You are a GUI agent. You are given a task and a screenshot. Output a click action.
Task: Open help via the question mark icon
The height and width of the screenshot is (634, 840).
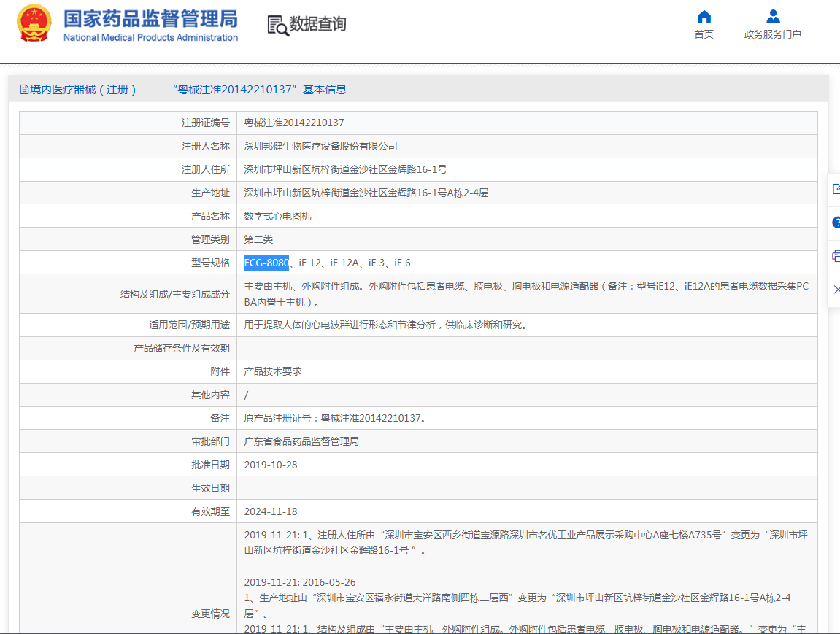coord(836,223)
